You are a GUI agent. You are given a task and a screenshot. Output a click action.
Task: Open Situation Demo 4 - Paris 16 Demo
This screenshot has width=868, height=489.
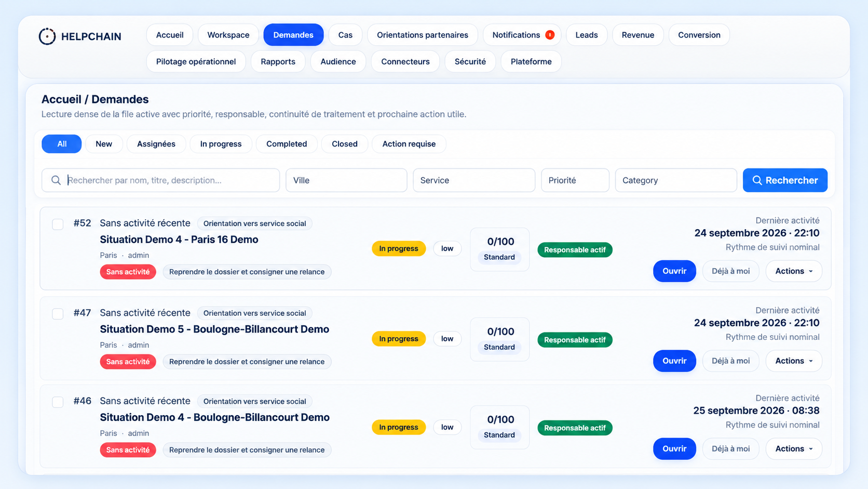pos(179,240)
